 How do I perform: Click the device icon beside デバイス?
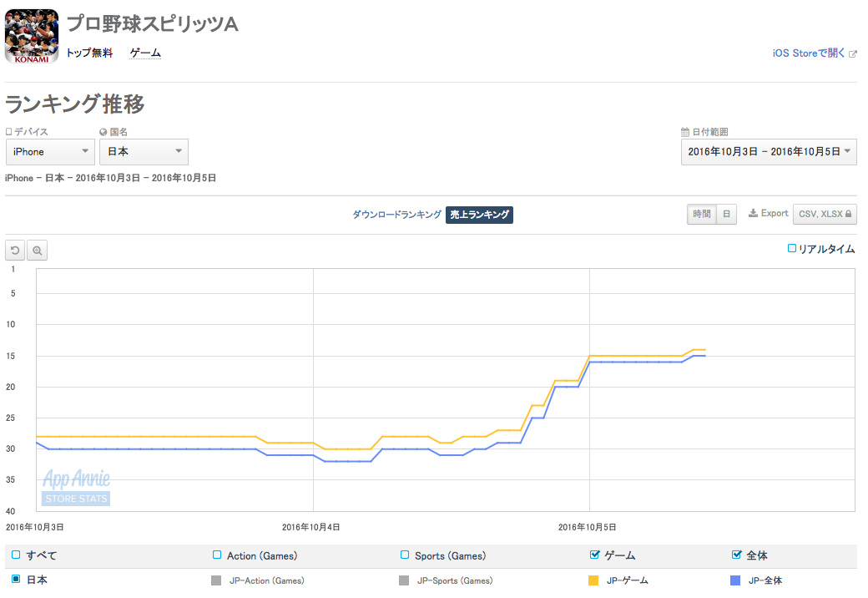coord(8,132)
